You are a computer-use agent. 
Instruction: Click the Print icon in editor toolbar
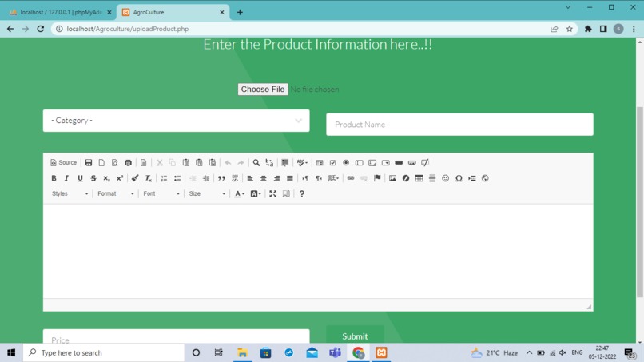(x=128, y=163)
